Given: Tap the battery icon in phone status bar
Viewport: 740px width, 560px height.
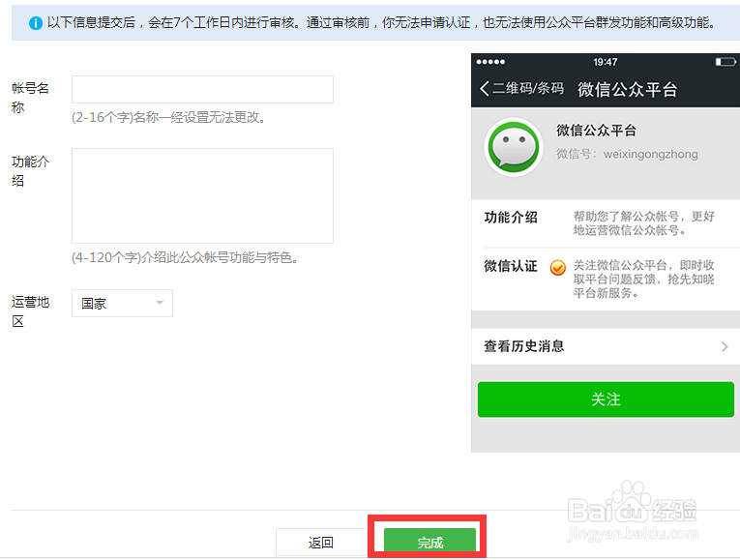Looking at the screenshot, I should (x=725, y=62).
